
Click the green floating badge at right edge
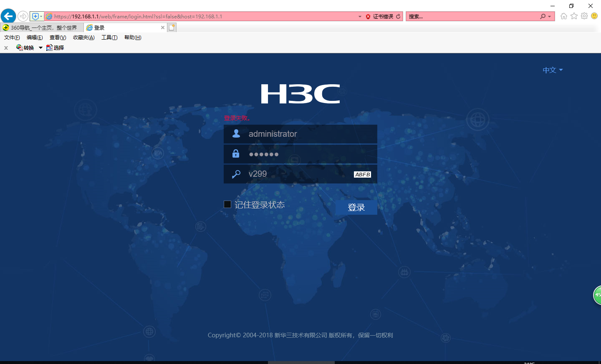597,295
